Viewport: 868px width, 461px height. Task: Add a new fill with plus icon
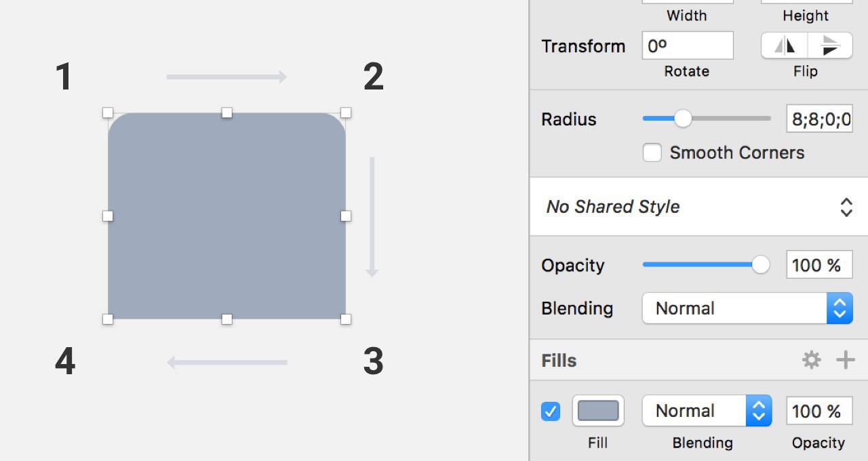tap(845, 360)
